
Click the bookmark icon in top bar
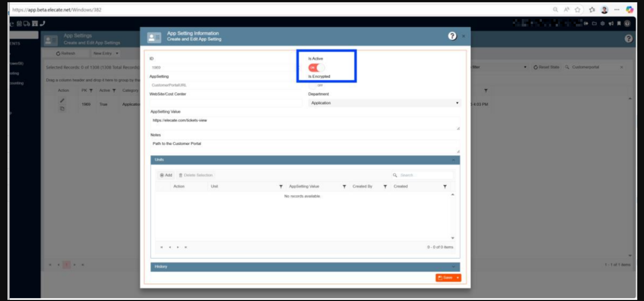click(619, 23)
